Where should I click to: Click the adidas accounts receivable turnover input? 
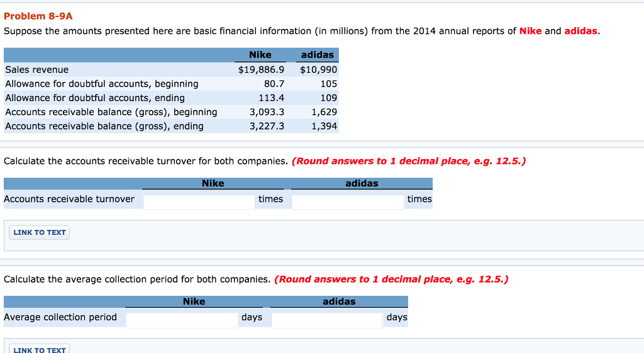click(x=348, y=202)
